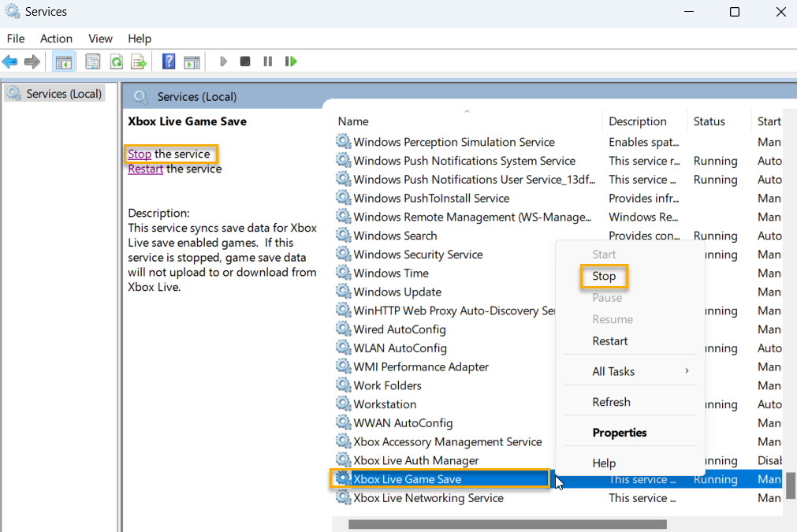Open the Action menu
The image size is (797, 532).
(56, 38)
